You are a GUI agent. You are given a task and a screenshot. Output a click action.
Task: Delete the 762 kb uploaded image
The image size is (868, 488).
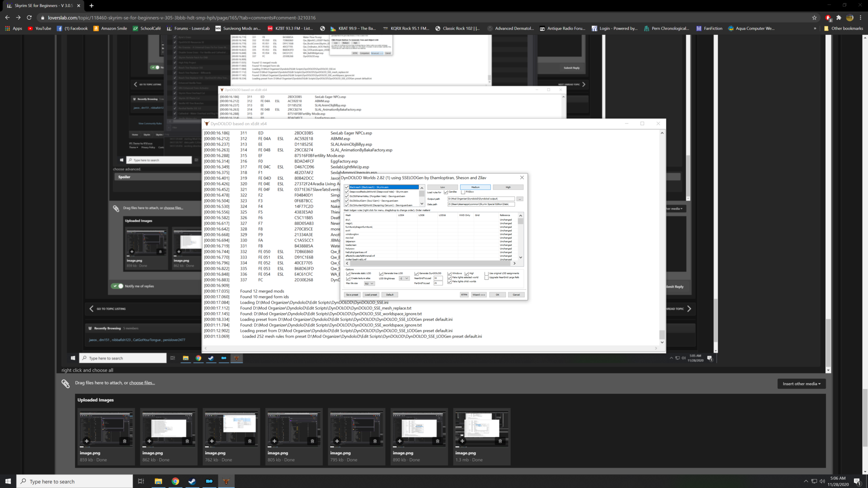pyautogui.click(x=250, y=441)
